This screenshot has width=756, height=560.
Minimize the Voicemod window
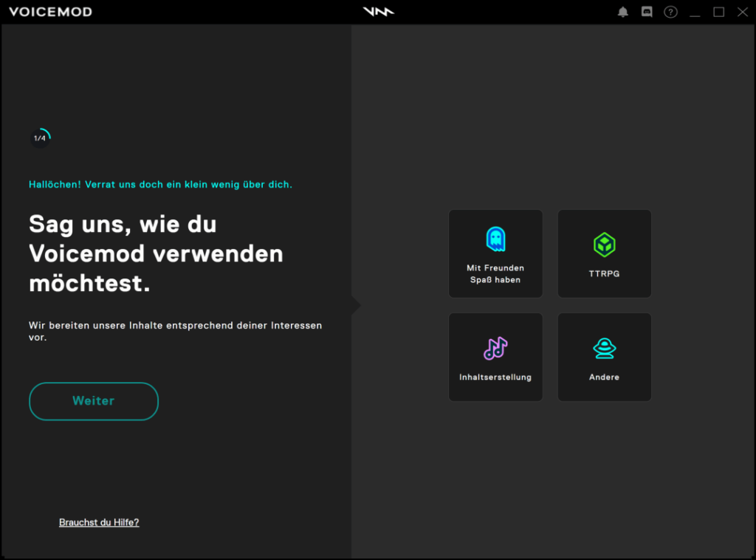(x=694, y=12)
